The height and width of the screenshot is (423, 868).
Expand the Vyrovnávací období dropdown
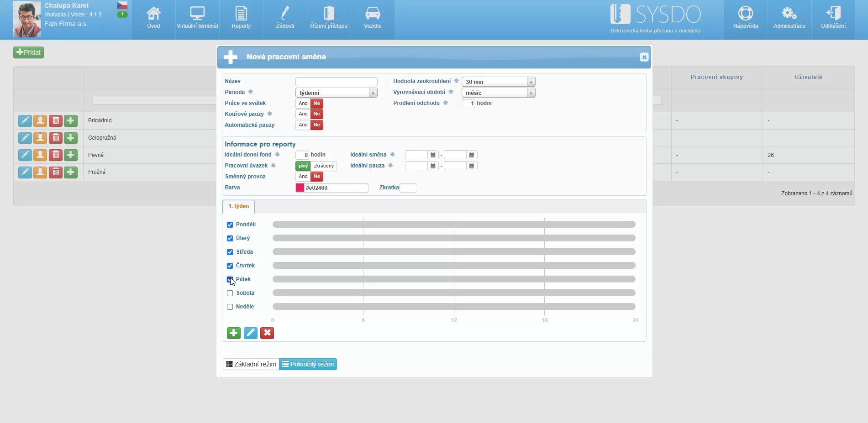[x=531, y=93]
